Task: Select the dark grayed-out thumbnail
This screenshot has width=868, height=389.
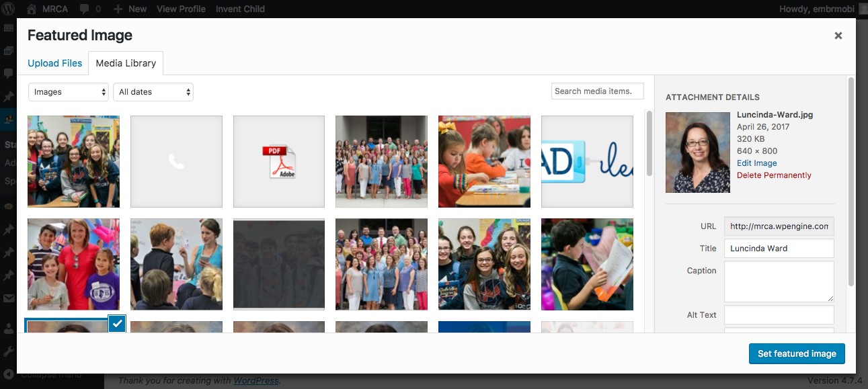Action: pos(279,264)
